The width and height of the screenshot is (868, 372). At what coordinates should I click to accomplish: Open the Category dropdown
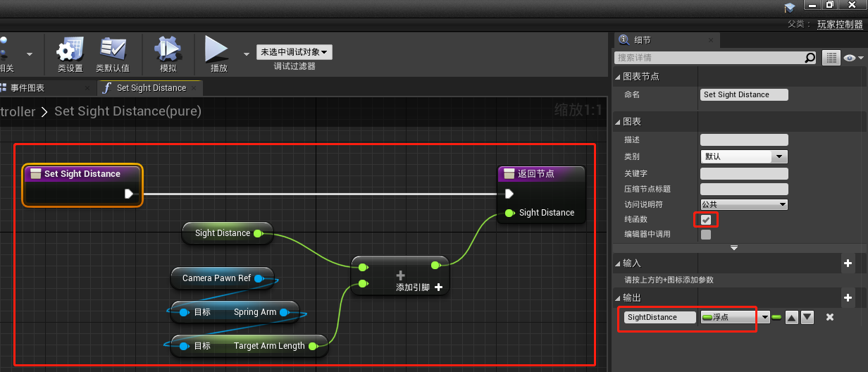[744, 156]
